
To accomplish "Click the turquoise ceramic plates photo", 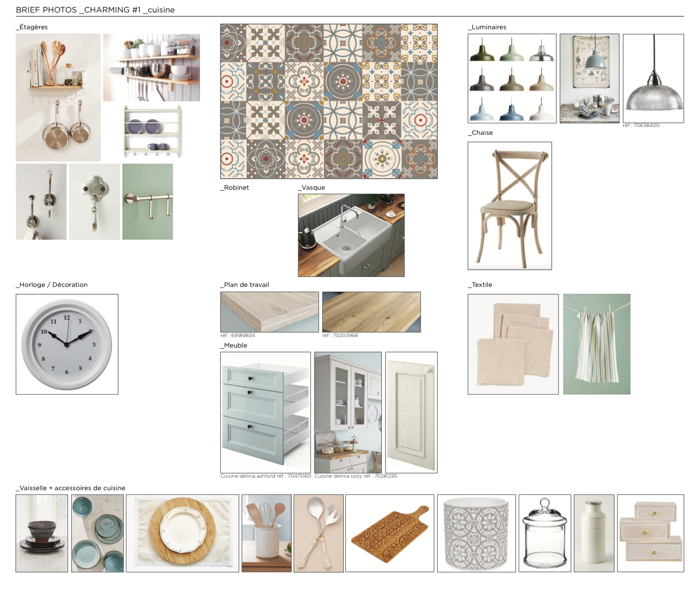I will coord(98,533).
